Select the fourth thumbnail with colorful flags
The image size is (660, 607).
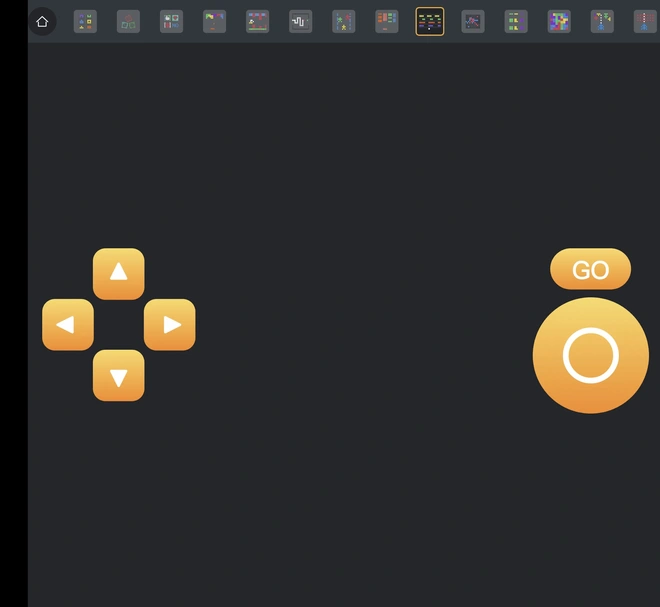[214, 21]
